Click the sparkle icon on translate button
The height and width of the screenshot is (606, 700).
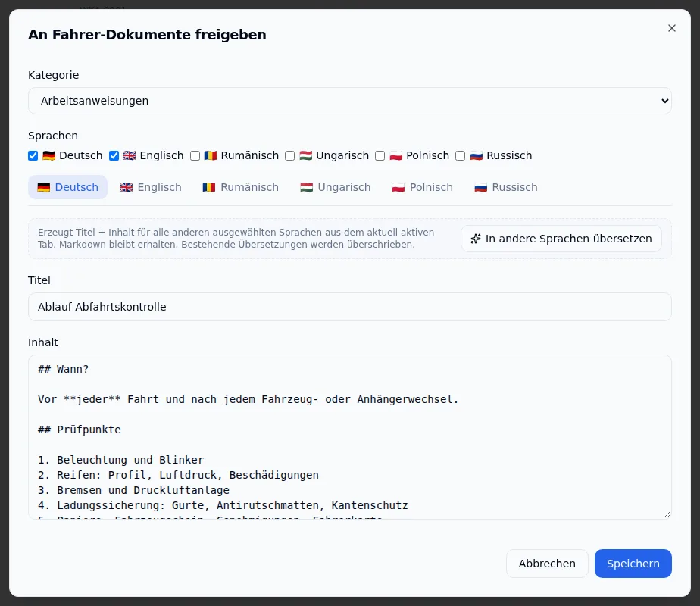pyautogui.click(x=476, y=239)
